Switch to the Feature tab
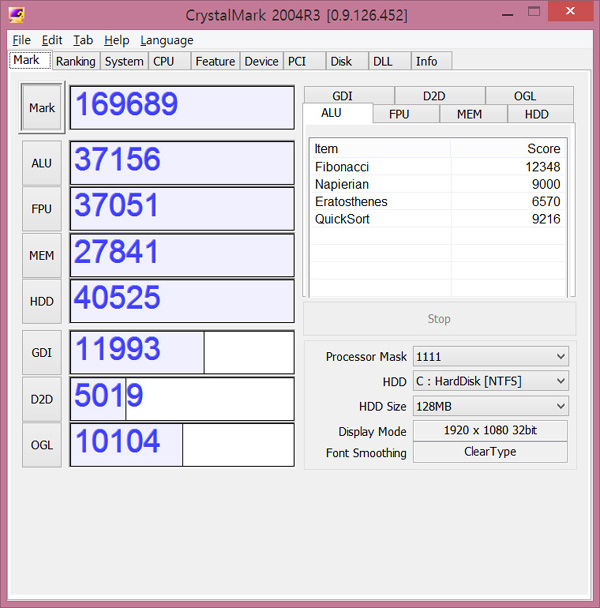Viewport: 600px width, 608px height. [x=215, y=61]
